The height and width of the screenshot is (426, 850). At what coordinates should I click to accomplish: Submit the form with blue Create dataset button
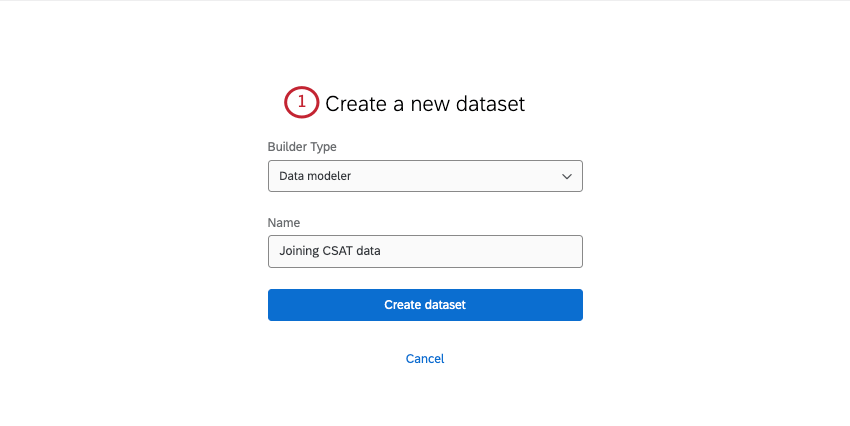425,305
